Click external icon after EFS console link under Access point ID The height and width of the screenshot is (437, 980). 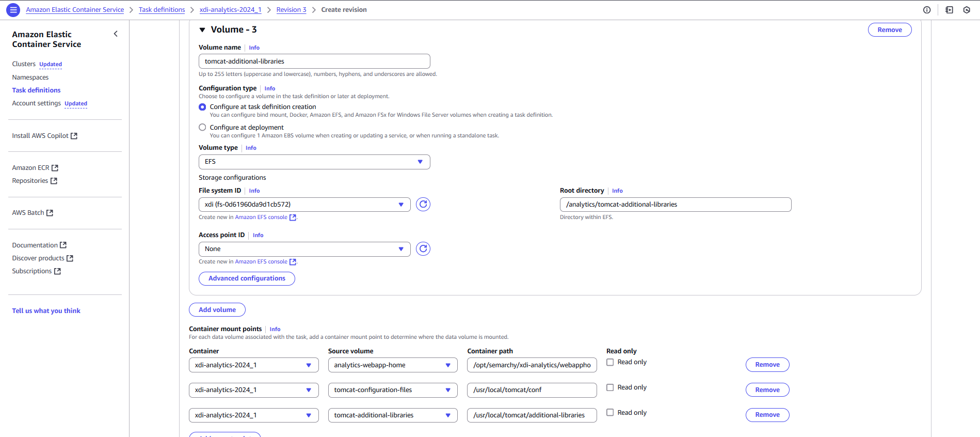293,262
